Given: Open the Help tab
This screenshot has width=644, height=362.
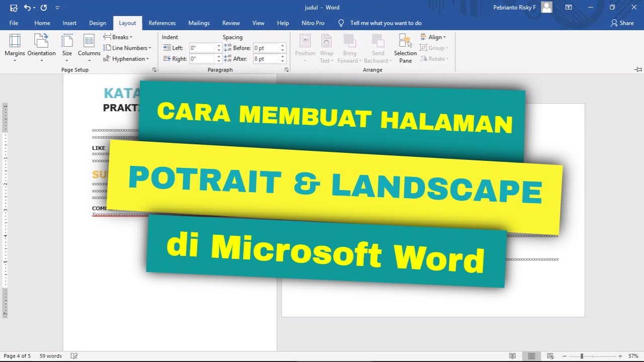Looking at the screenshot, I should (x=283, y=23).
